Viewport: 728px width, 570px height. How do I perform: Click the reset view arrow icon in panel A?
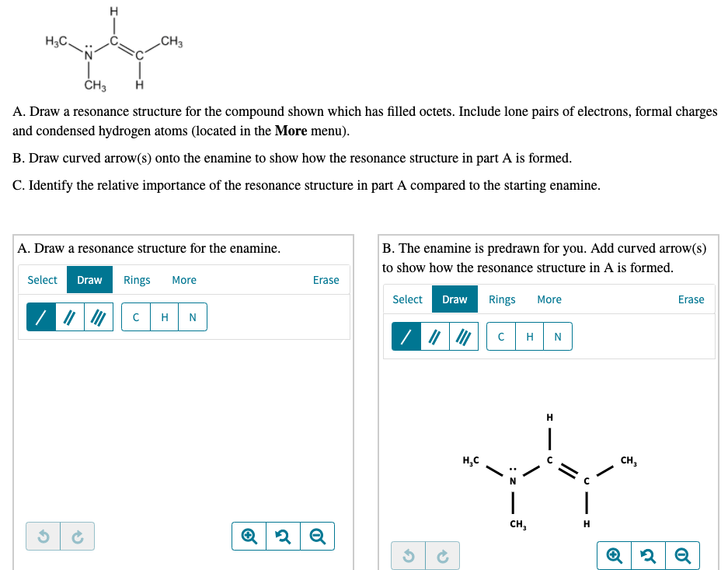click(283, 536)
